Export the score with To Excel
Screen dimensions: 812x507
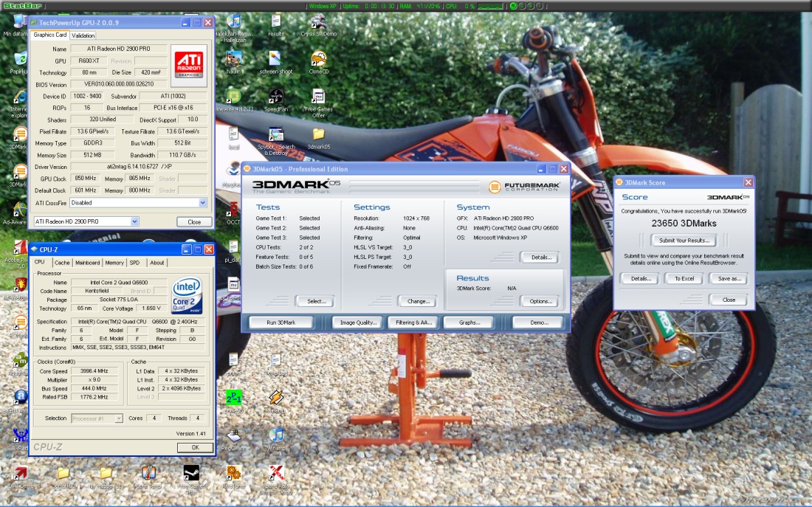[684, 278]
